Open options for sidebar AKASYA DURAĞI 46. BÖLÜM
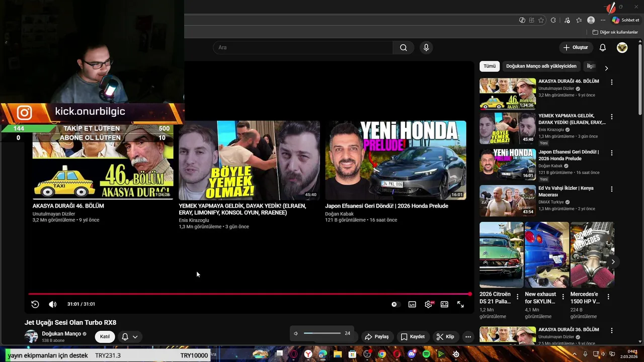Screen dimensions: 644x362 (x=612, y=82)
